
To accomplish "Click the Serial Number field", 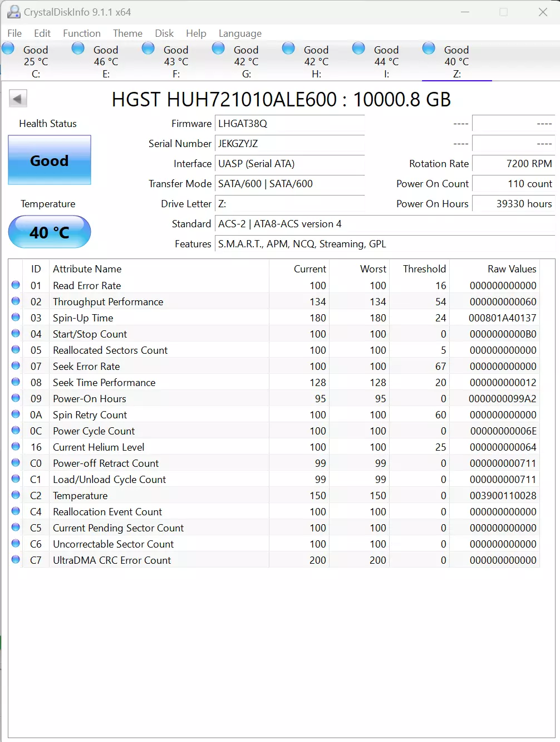I will [289, 144].
